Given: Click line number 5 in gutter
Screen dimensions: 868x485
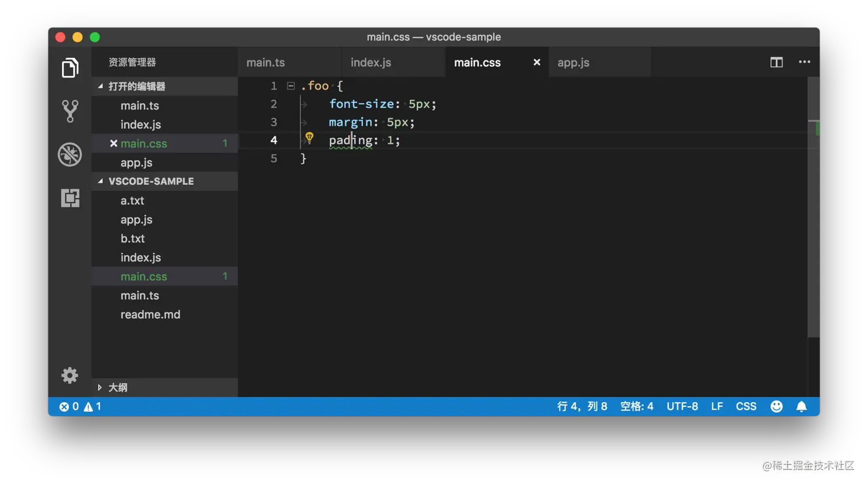Looking at the screenshot, I should pyautogui.click(x=274, y=159).
